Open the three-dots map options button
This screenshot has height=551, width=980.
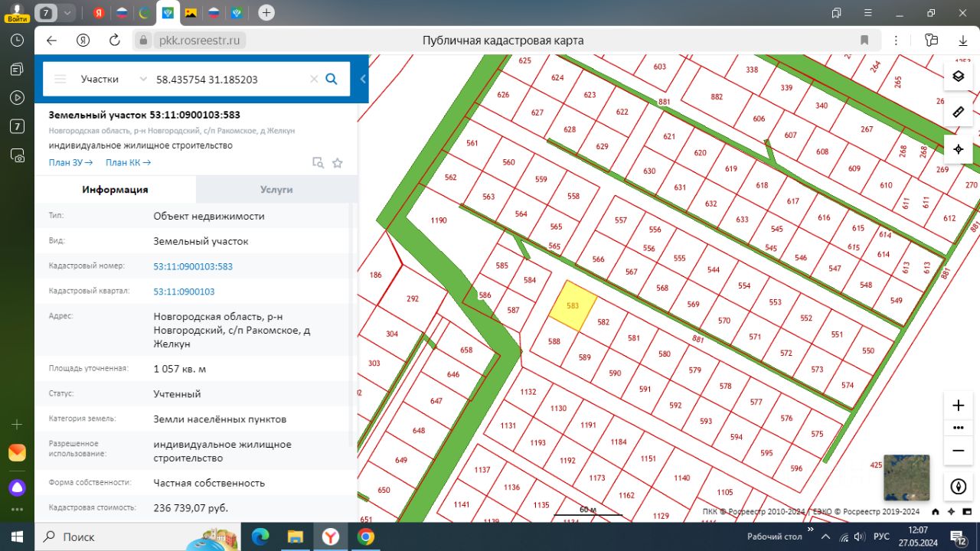coord(958,427)
